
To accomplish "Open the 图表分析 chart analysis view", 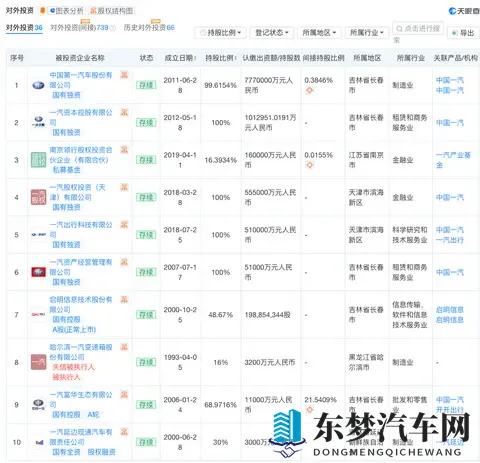I will click(66, 11).
